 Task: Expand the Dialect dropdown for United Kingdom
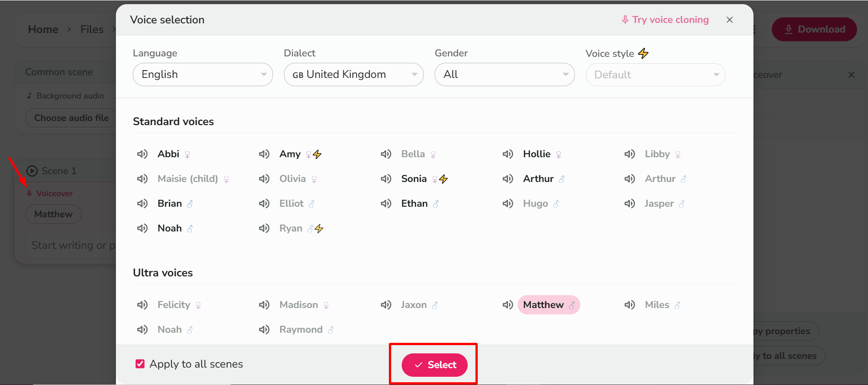(354, 75)
